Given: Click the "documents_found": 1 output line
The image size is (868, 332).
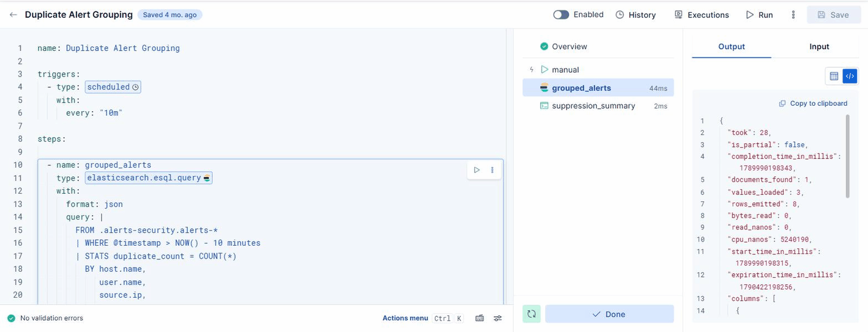Looking at the screenshot, I should [x=769, y=180].
